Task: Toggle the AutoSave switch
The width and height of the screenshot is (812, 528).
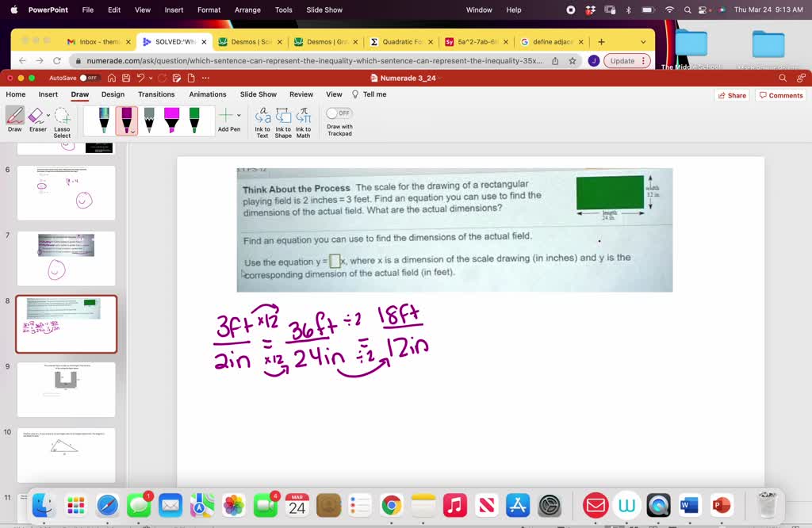Action: pyautogui.click(x=88, y=78)
